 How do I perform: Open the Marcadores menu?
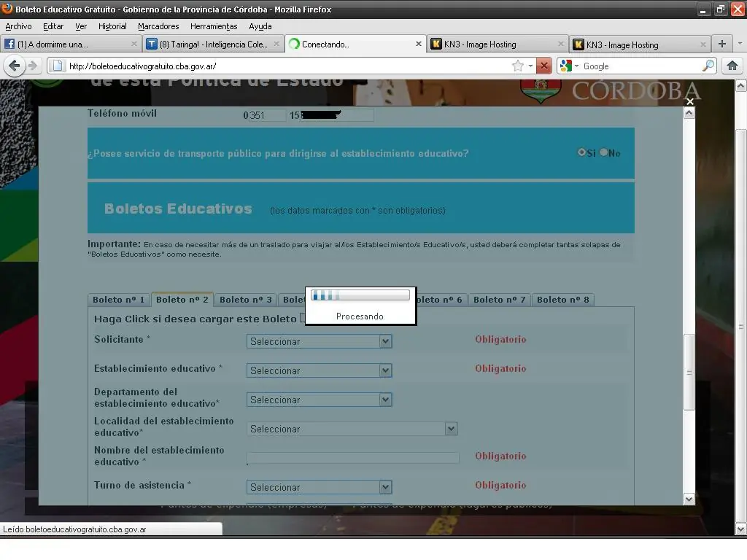[158, 26]
